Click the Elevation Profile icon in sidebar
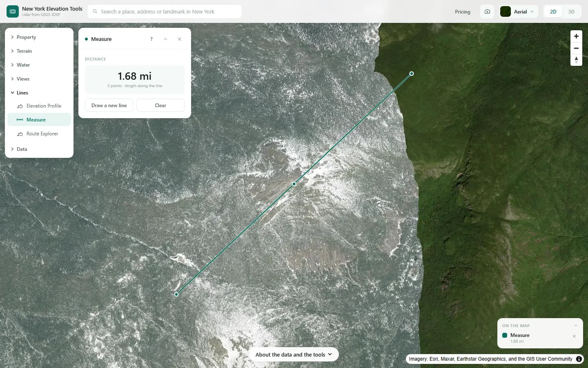Screen dimensions: 588x368 point(20,106)
